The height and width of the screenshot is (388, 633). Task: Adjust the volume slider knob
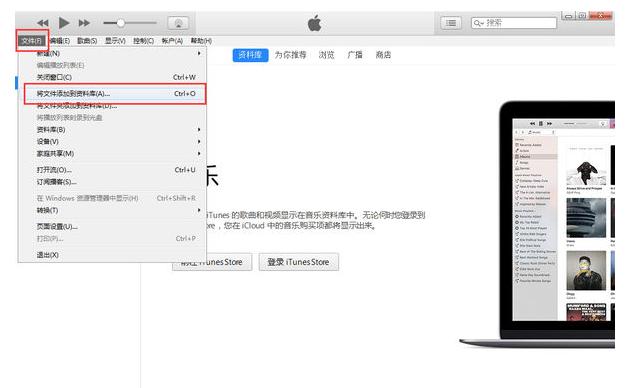pyautogui.click(x=120, y=23)
